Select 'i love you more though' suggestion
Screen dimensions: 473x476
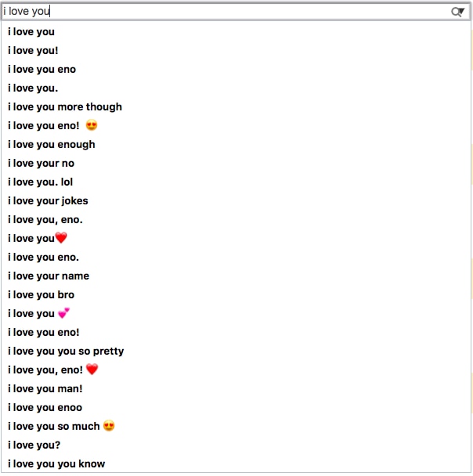coord(236,106)
